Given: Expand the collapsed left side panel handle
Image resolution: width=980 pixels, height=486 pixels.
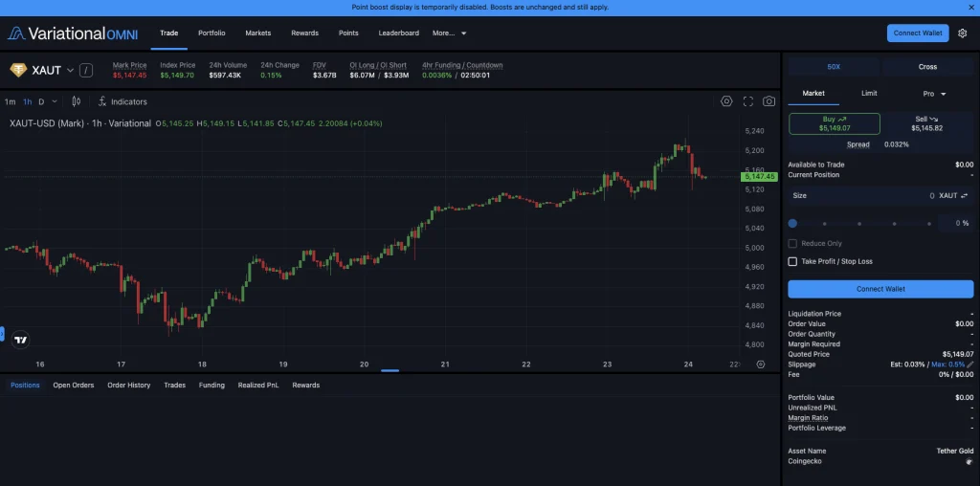Looking at the screenshot, I should coord(2,334).
